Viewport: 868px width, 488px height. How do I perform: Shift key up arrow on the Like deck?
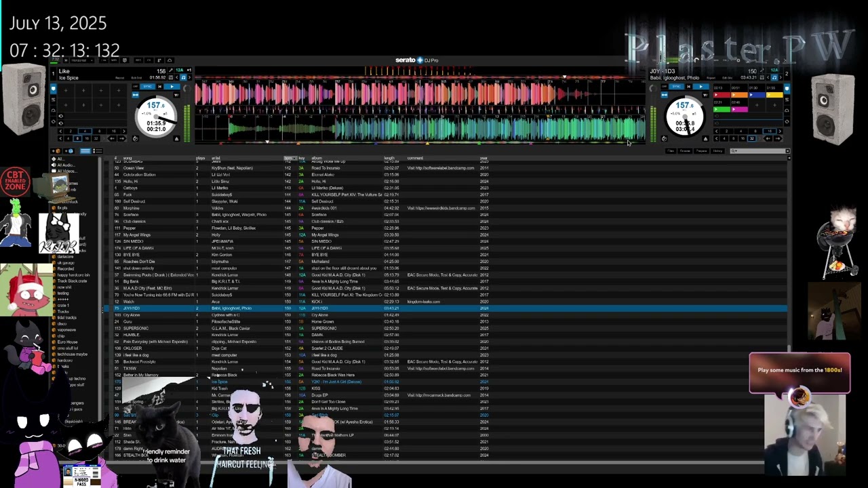[x=189, y=77]
